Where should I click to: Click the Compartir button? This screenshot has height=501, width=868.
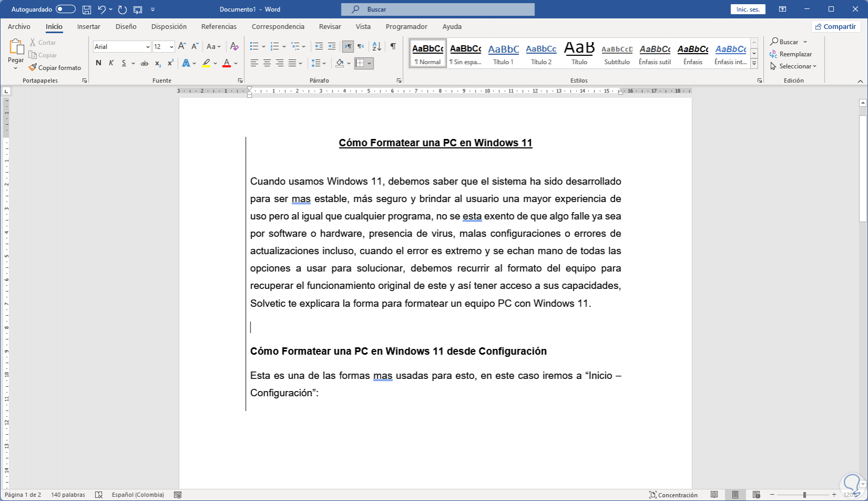835,26
